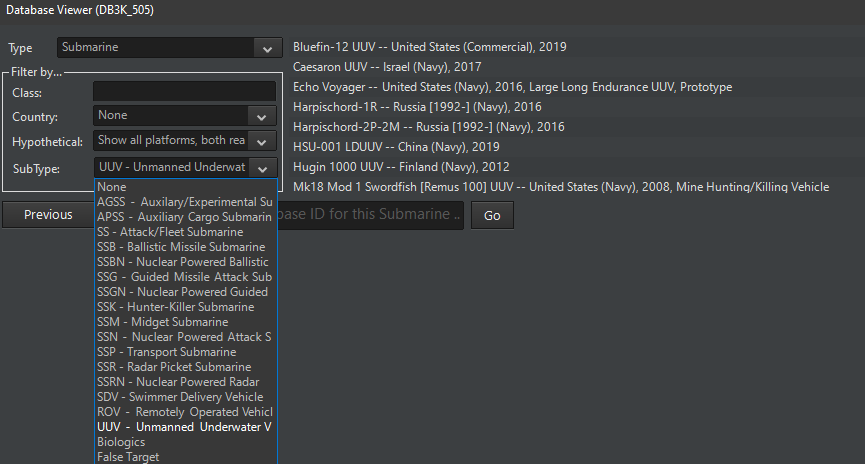Select APSS Auxiliary Cargo Submarine subtype

click(185, 217)
